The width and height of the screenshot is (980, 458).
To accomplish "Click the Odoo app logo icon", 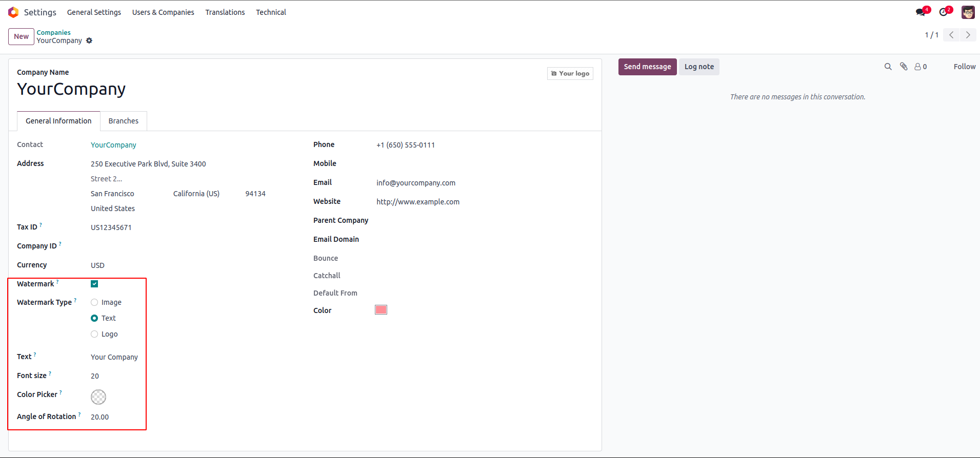I will coord(13,12).
